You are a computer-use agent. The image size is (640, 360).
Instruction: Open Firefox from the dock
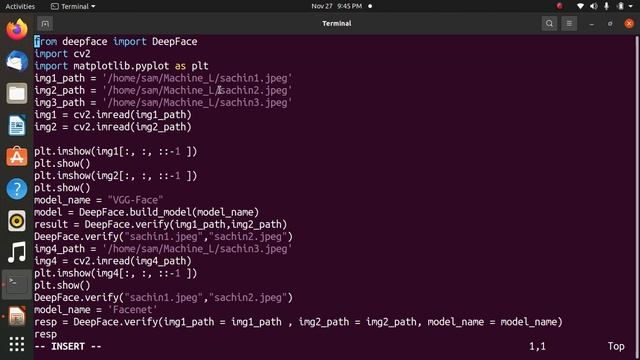point(17,29)
